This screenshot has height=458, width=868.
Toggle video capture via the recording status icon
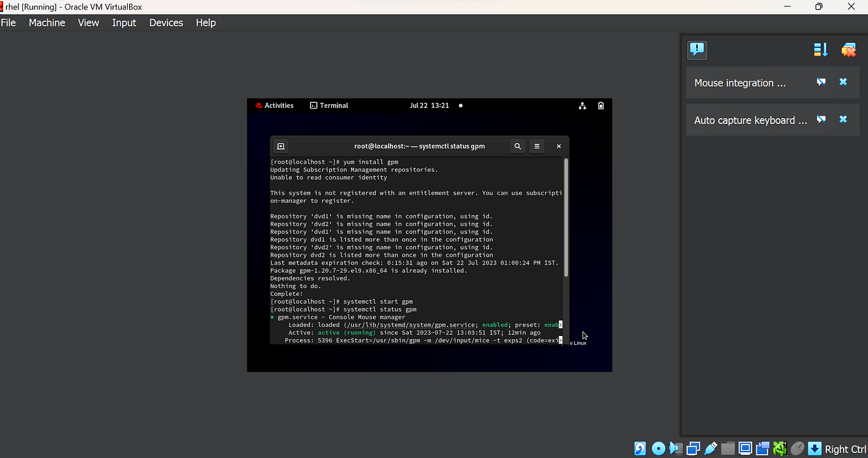pos(763,448)
